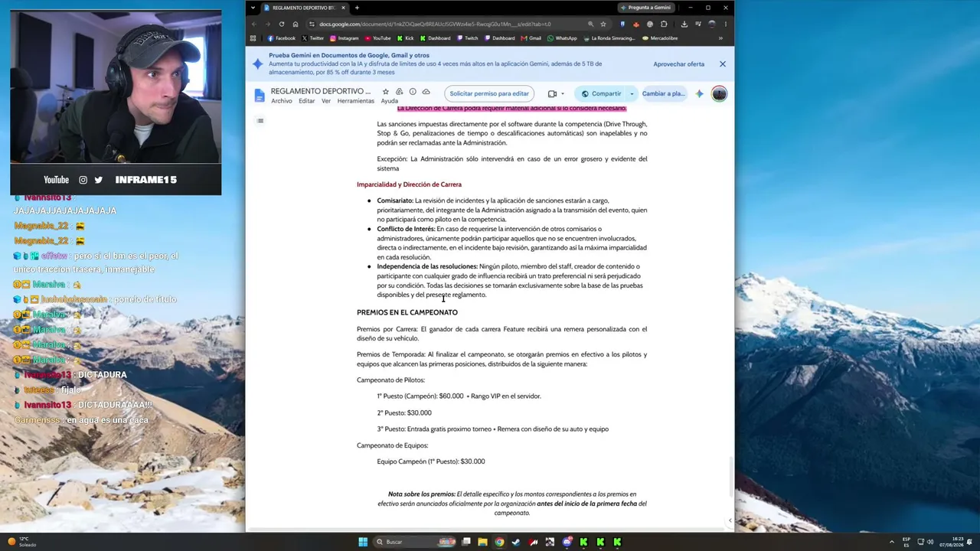Click the taskbar Buscar search box
This screenshot has height=551, width=980.
[415, 542]
